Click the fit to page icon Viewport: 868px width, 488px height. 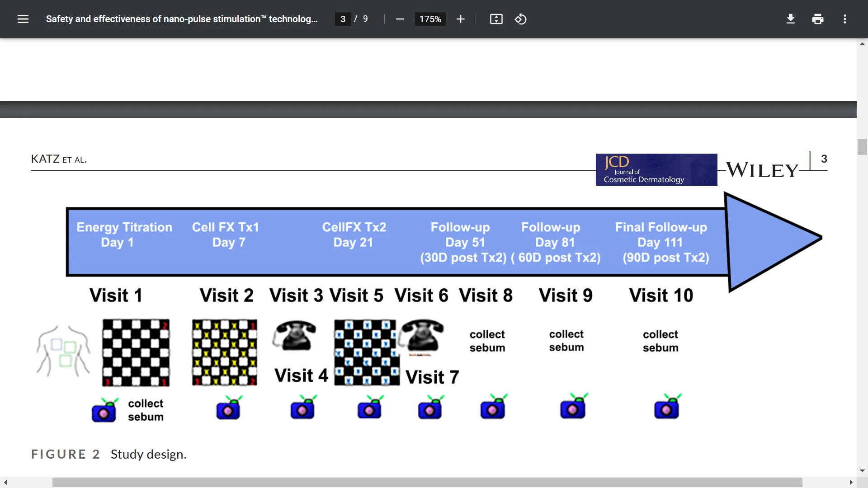[x=496, y=19]
